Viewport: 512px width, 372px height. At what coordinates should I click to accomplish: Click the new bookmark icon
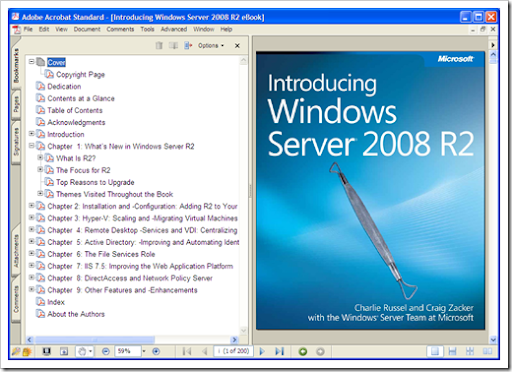(x=173, y=45)
